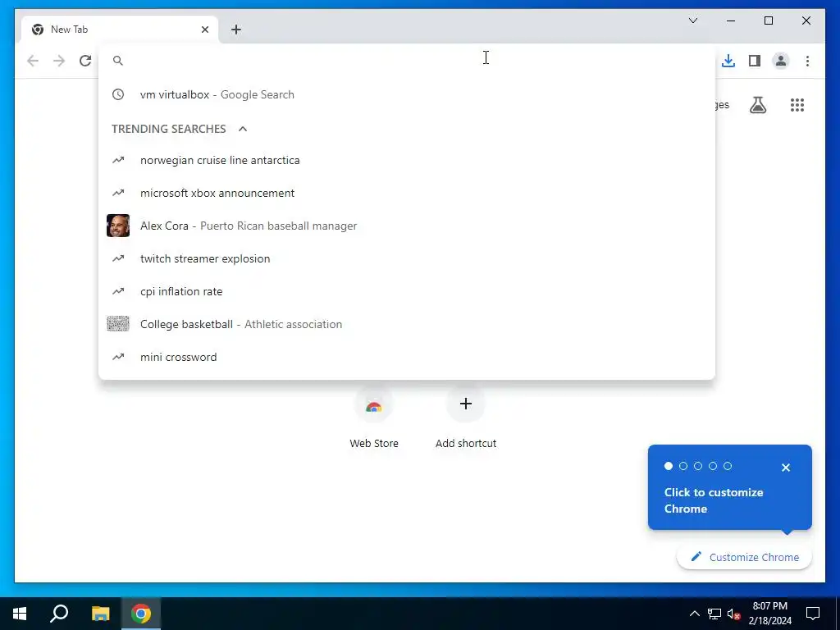Screen dimensions: 840x630
Task: Open the clock showing 8:07 PM
Action: pos(769,614)
